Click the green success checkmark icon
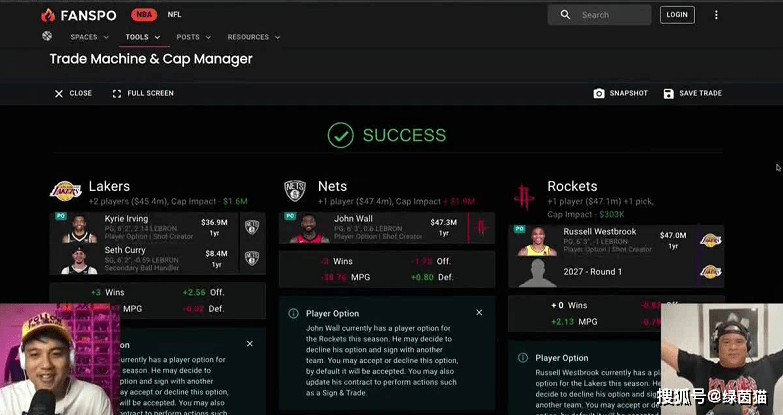 pos(341,135)
